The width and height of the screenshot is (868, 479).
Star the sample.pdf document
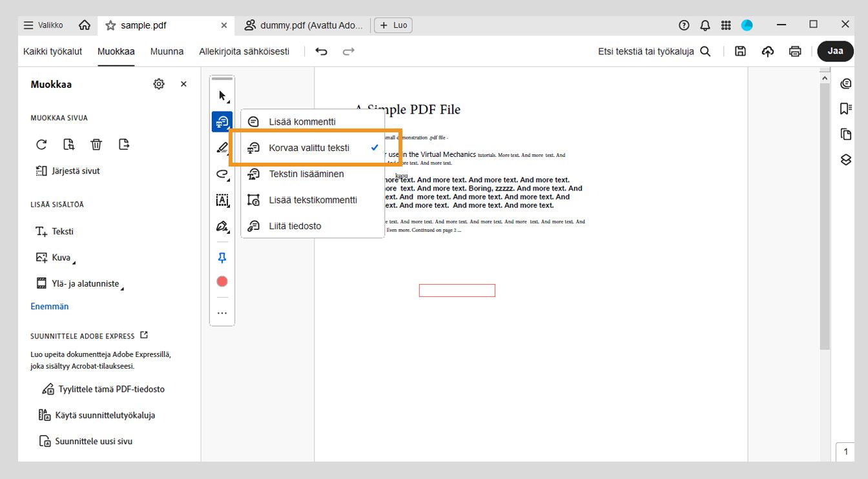tap(110, 25)
